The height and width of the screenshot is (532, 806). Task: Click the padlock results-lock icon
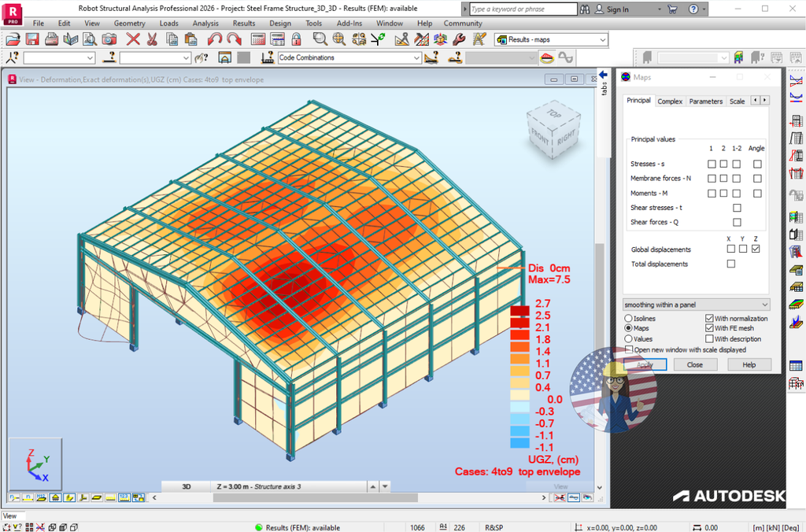296,40
